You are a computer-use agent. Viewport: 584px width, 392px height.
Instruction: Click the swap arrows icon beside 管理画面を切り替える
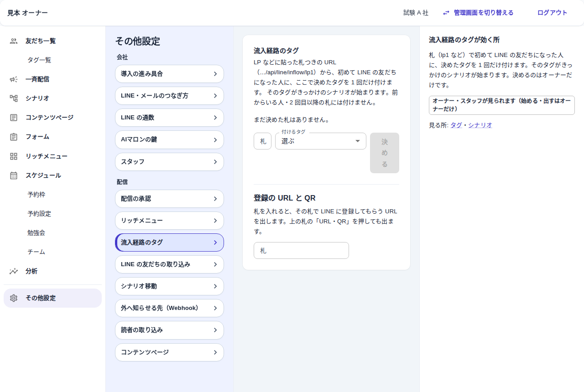tap(446, 13)
